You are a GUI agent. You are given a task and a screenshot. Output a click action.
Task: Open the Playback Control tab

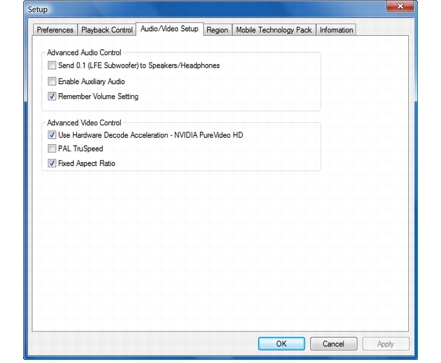coord(107,30)
